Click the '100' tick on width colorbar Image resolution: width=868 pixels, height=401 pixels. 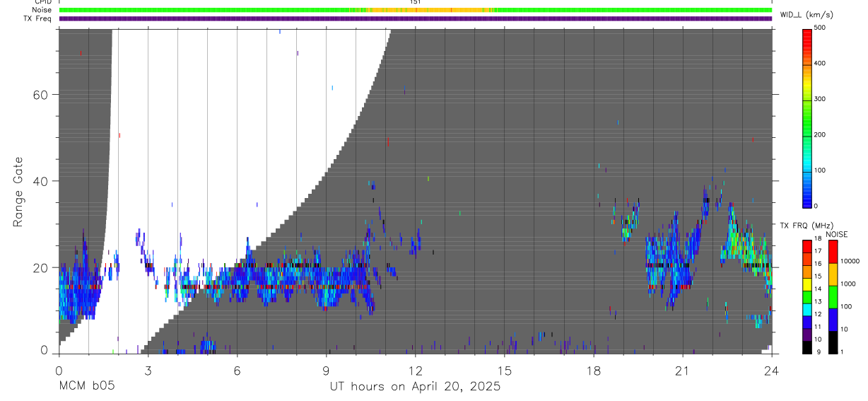pos(820,170)
